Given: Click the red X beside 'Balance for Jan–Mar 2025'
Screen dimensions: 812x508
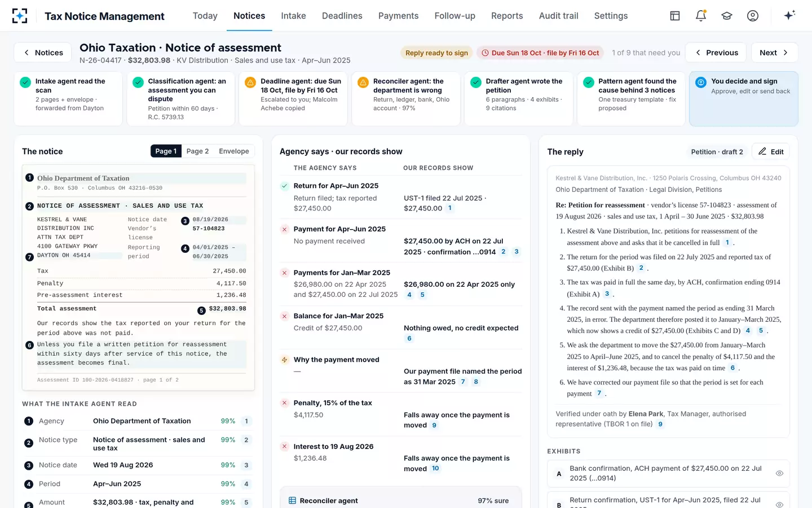Looking at the screenshot, I should click(285, 316).
